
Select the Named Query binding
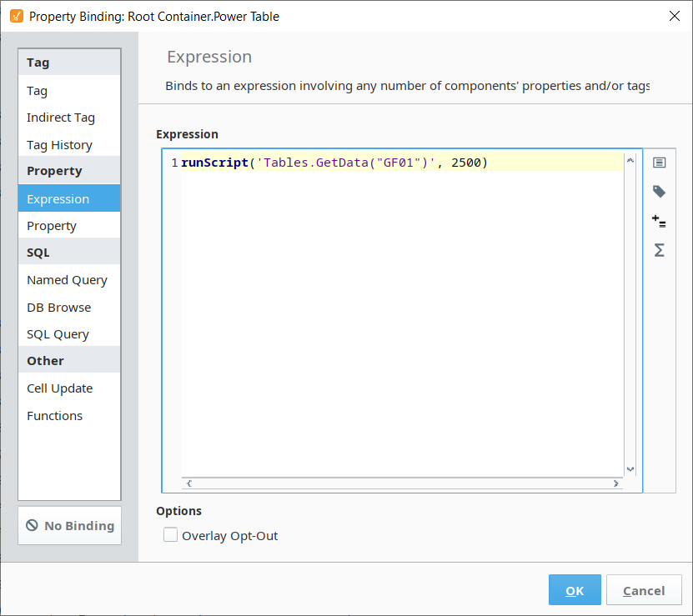pos(67,280)
